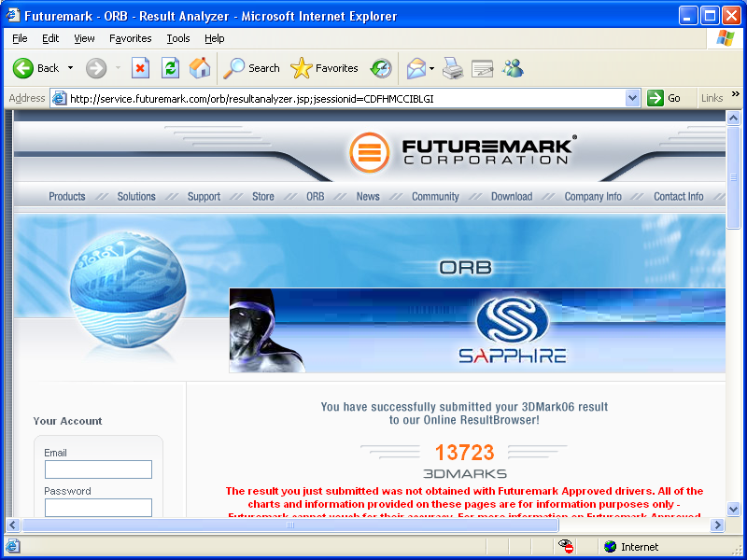This screenshot has height=560, width=747.
Task: Click the Windows flag logo
Action: 726,38
